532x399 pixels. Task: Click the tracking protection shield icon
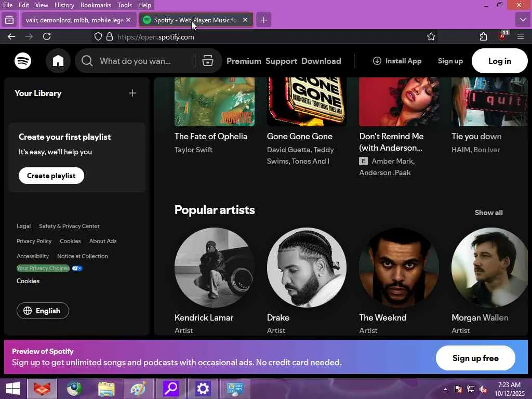(98, 37)
